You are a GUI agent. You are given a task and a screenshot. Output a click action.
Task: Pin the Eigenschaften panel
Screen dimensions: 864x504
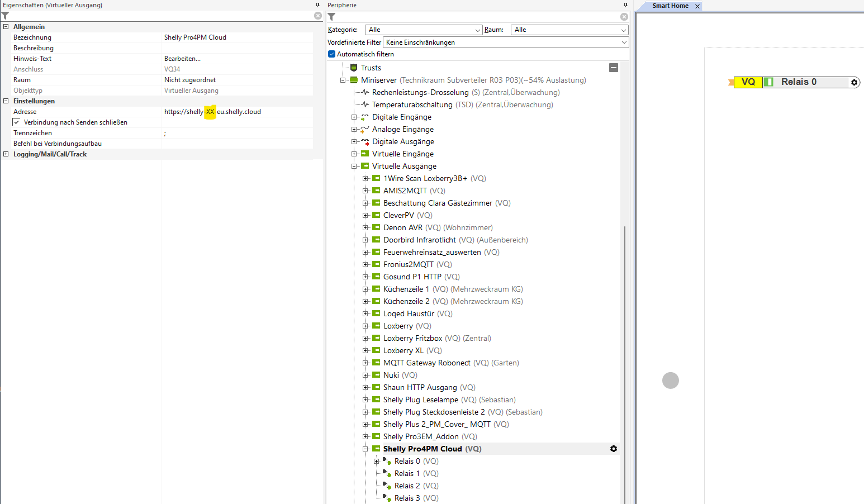318,5
